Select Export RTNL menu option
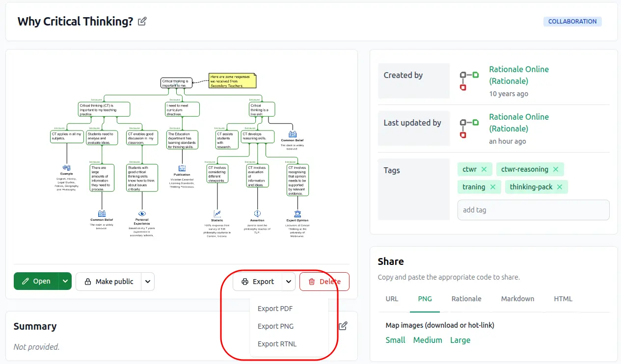The image size is (621, 364). 277,344
